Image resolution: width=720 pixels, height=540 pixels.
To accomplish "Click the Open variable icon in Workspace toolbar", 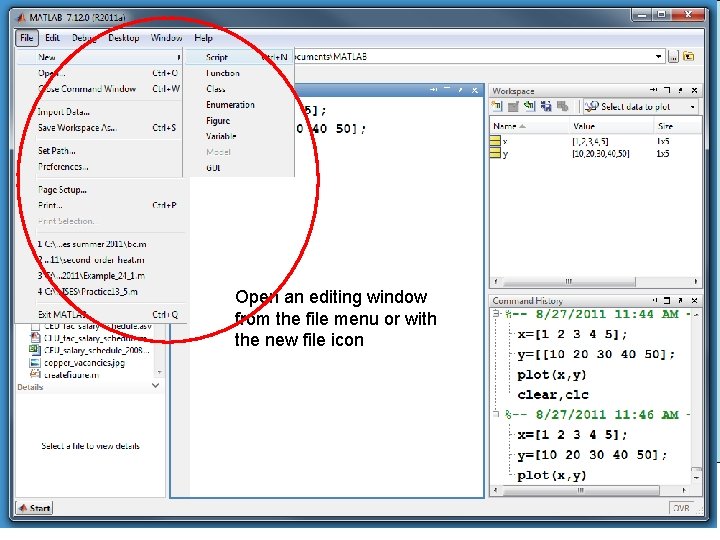I will click(x=513, y=107).
